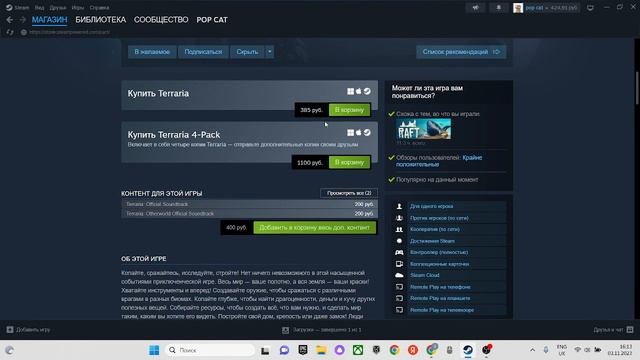Viewport: 640px width, 360px height.
Task: Click the pop cat profile avatar
Action: coord(518,8)
